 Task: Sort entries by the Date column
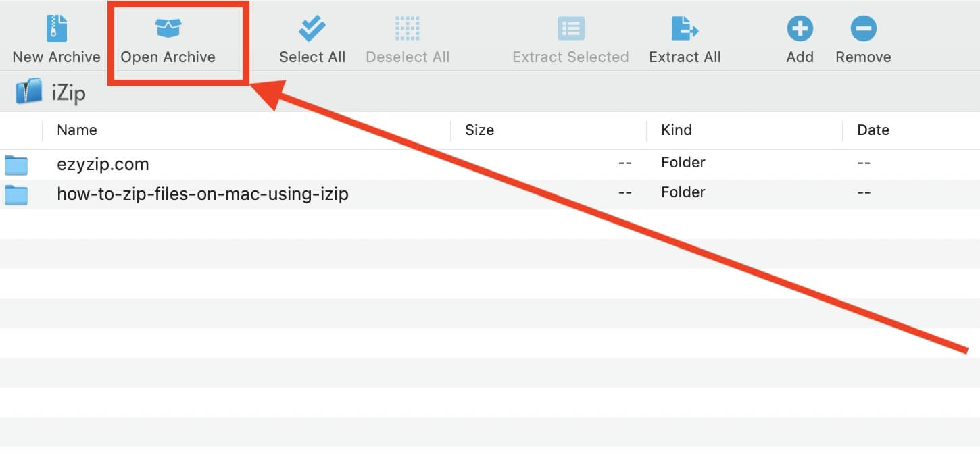pyautogui.click(x=873, y=130)
